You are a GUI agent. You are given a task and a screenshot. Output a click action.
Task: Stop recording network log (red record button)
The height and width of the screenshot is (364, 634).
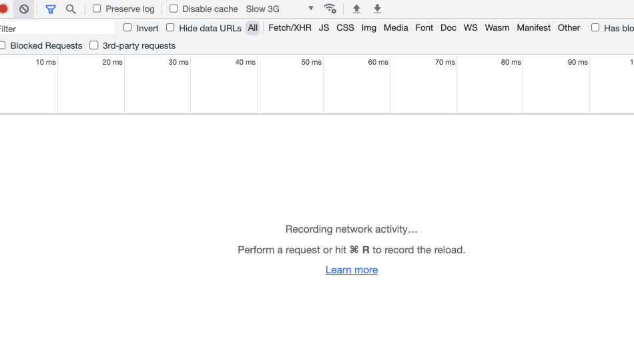3,9
